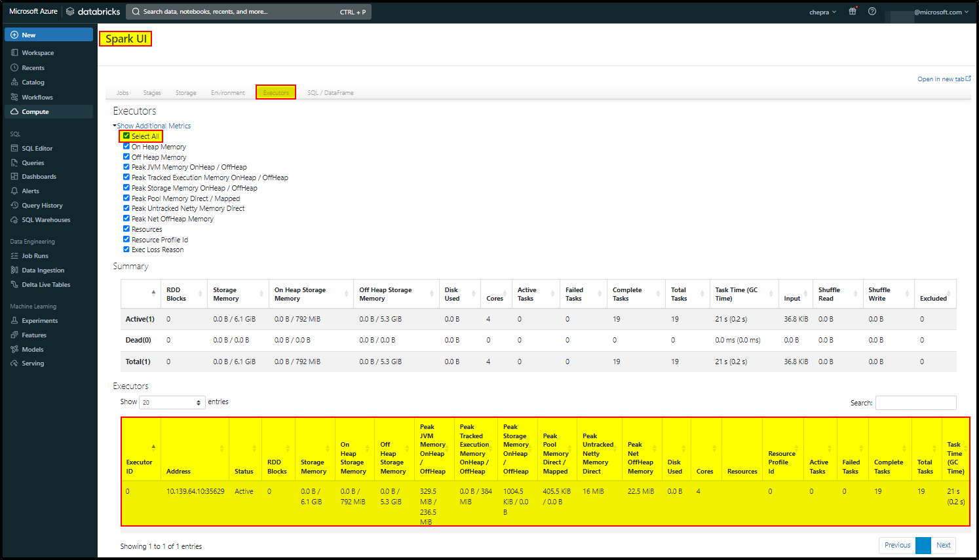The width and height of the screenshot is (979, 560).
Task: Sort summary by Disk Used column
Action: pos(460,294)
